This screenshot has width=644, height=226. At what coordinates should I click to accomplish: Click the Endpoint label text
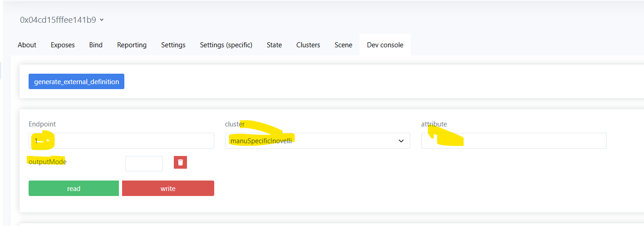(42, 124)
